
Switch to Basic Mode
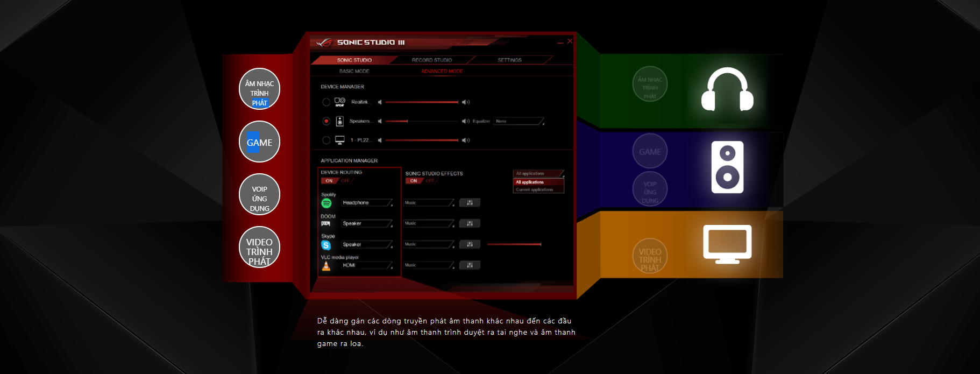(x=354, y=71)
